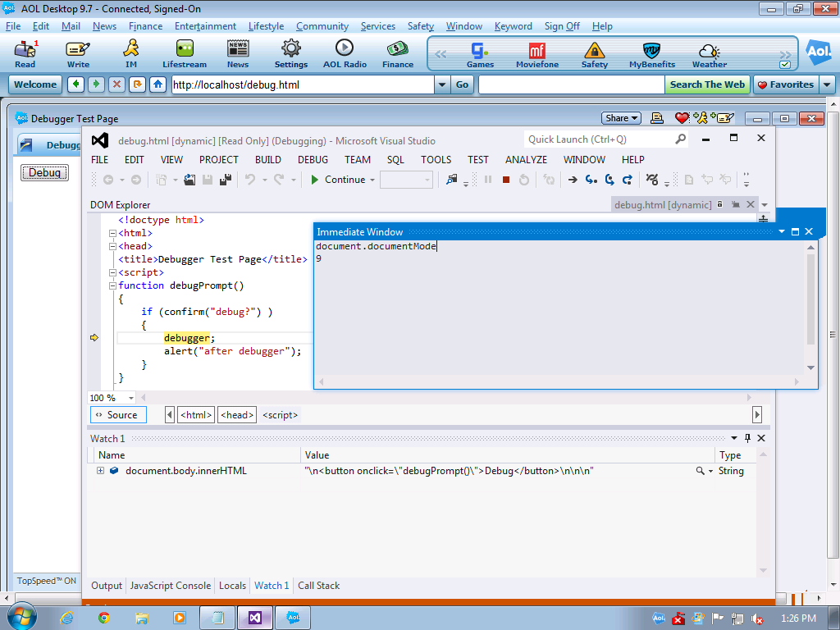Image resolution: width=840 pixels, height=630 pixels.
Task: Open the DEBUG menu
Action: coord(313,159)
